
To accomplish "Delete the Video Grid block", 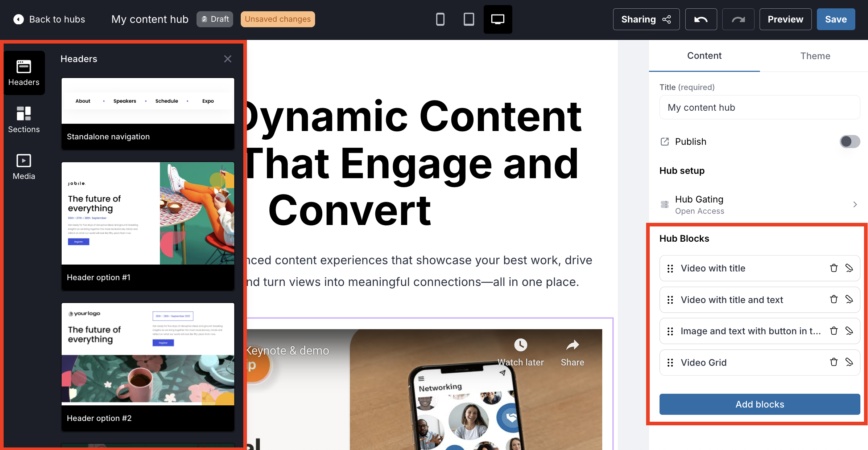I will pyautogui.click(x=834, y=362).
